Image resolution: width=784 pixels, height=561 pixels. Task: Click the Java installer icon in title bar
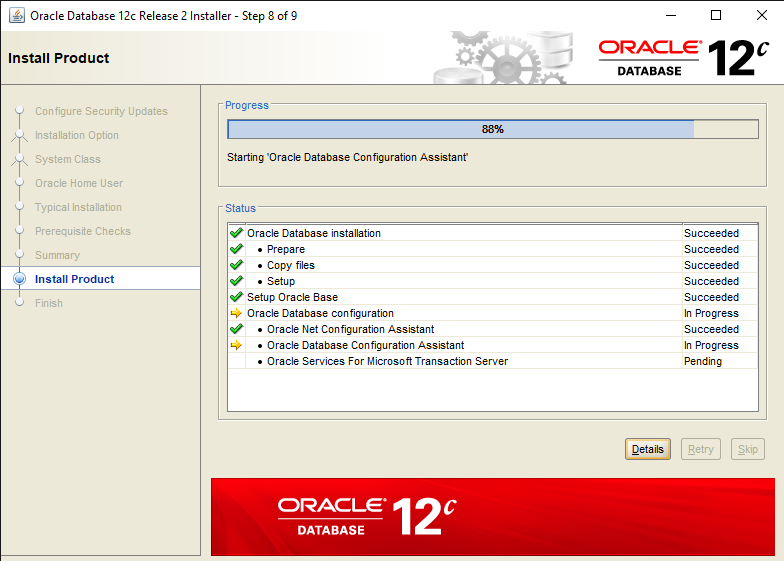tap(16, 16)
